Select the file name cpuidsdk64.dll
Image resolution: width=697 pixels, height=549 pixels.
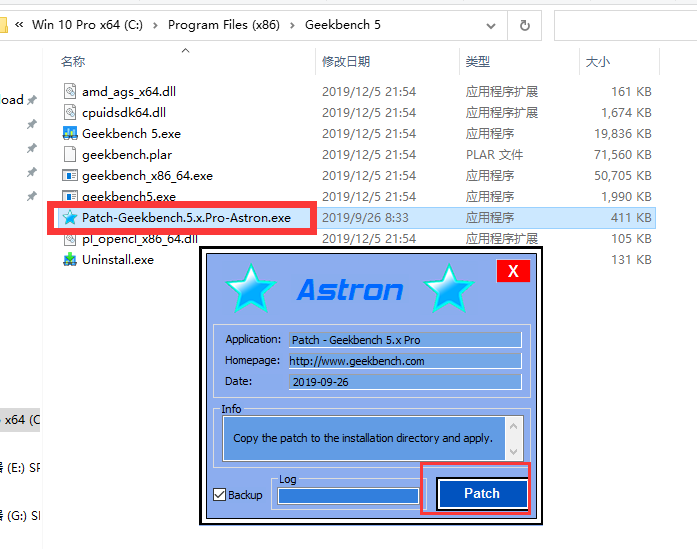click(x=124, y=112)
